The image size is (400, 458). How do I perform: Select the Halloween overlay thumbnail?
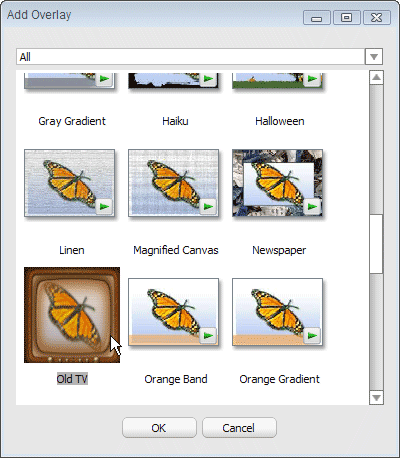click(278, 81)
